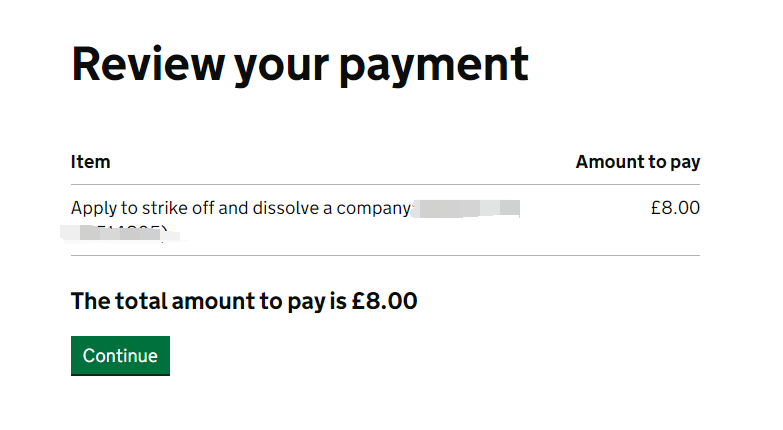Click the 'Review your payment' heading
The image size is (783, 430).
point(299,64)
